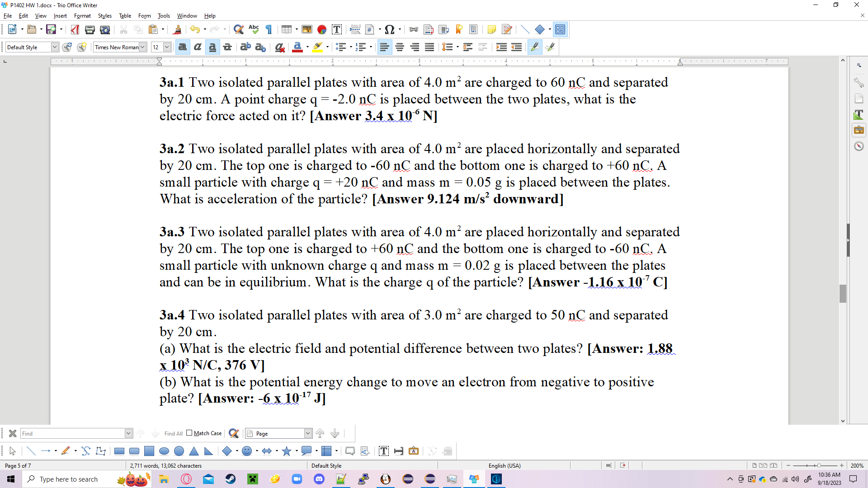
Task: Click the Insert Chart icon
Action: pos(322,30)
